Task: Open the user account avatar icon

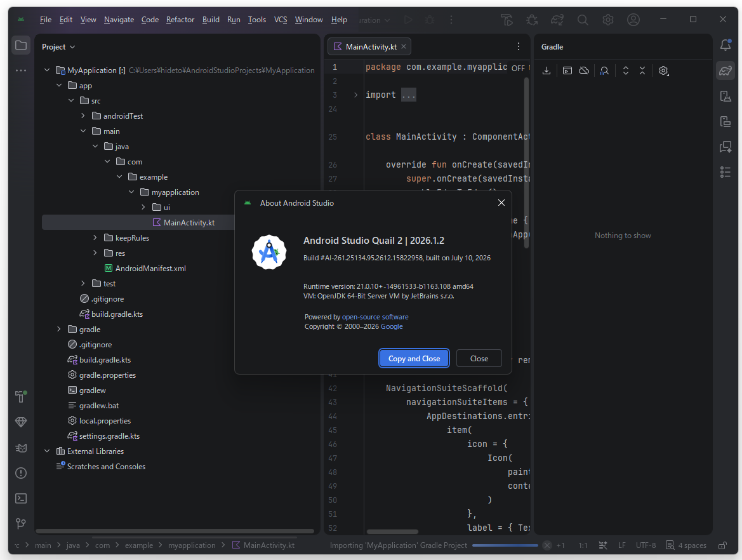Action: (x=633, y=20)
